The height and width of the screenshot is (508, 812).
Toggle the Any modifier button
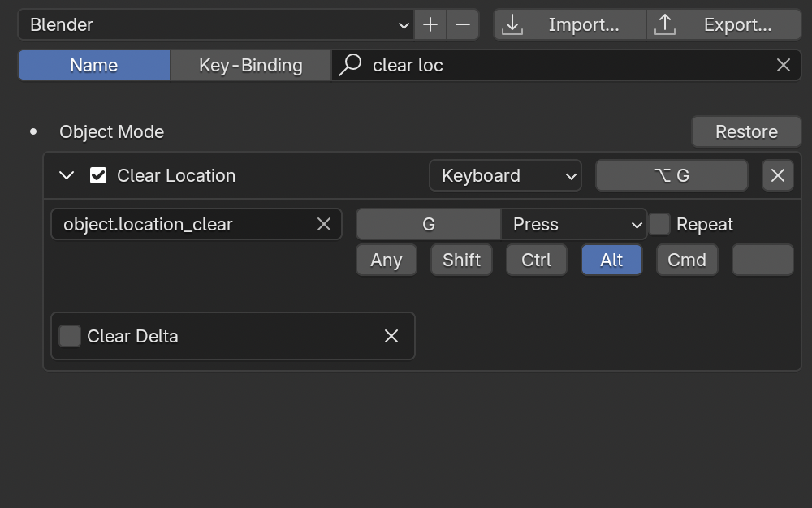(x=386, y=260)
